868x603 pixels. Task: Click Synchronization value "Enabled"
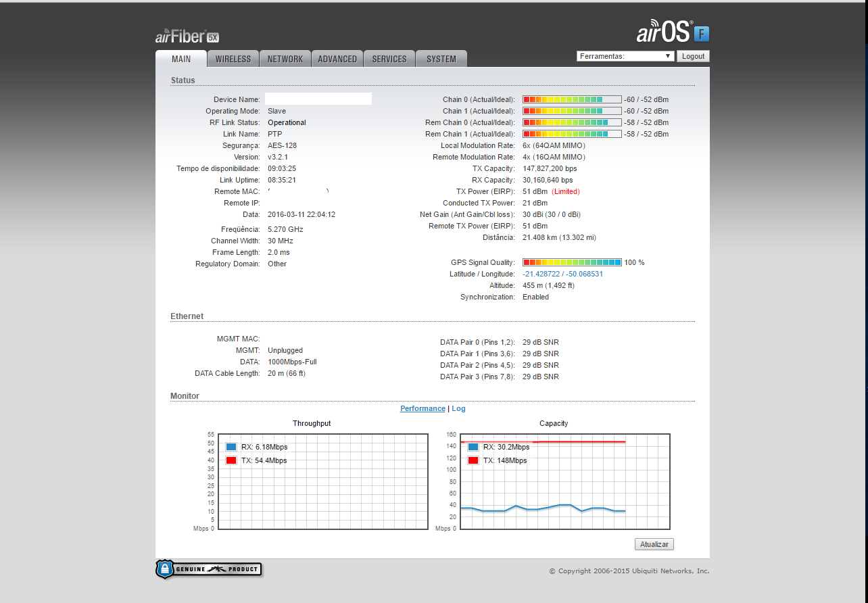[x=535, y=297]
